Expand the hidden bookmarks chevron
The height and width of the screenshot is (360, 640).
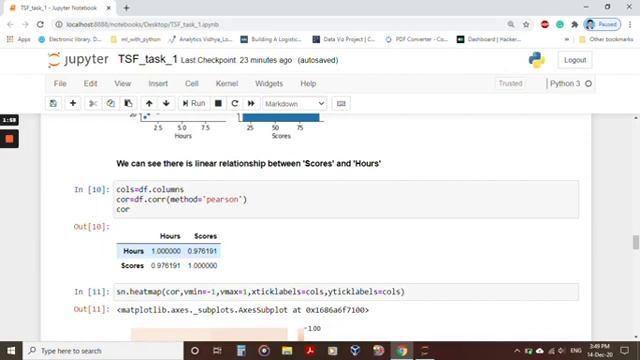coord(567,40)
